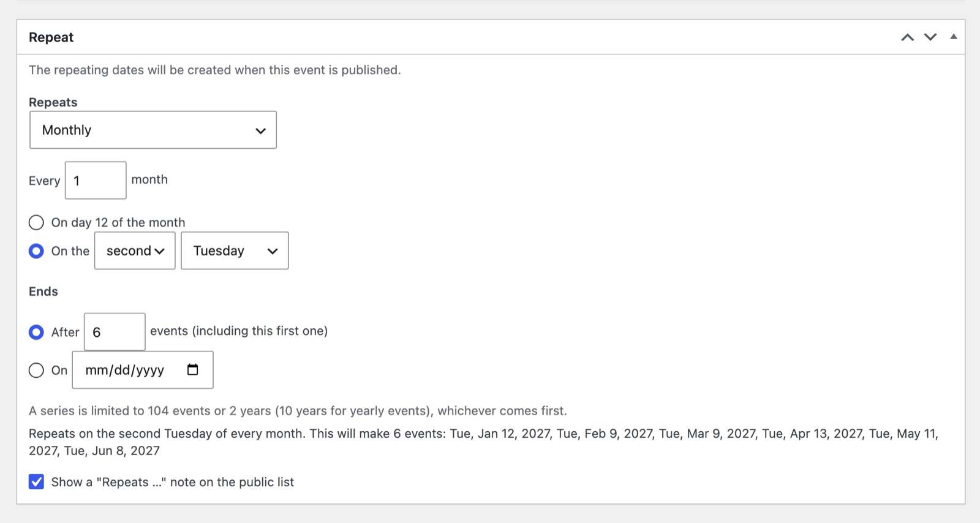This screenshot has width=980, height=523.
Task: Open the Repeats frequency dropdown
Action: pos(153,130)
